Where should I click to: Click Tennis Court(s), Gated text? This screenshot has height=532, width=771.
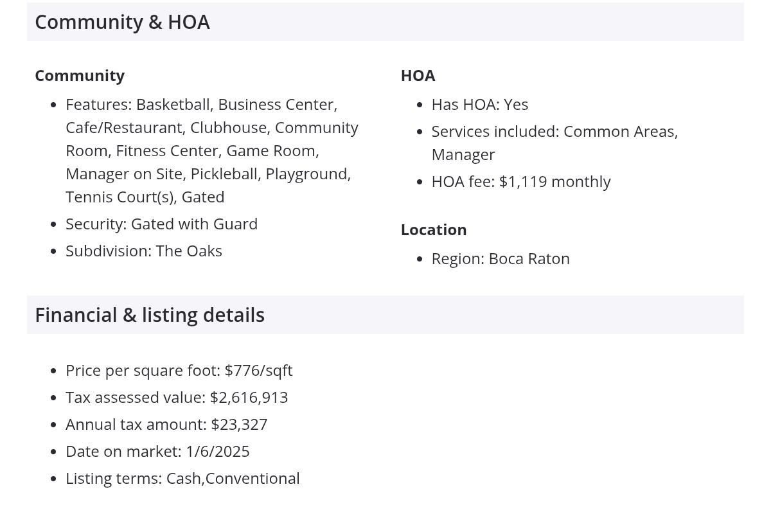click(145, 197)
